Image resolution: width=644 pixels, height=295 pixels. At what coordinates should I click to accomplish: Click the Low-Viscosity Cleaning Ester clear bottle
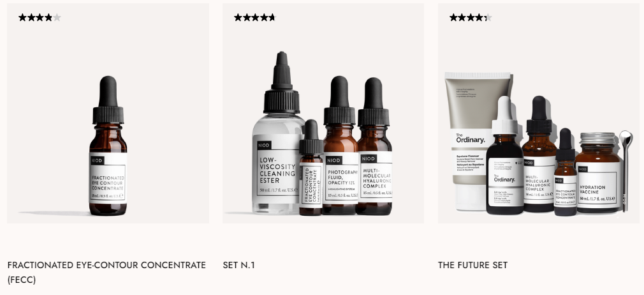[x=277, y=133]
